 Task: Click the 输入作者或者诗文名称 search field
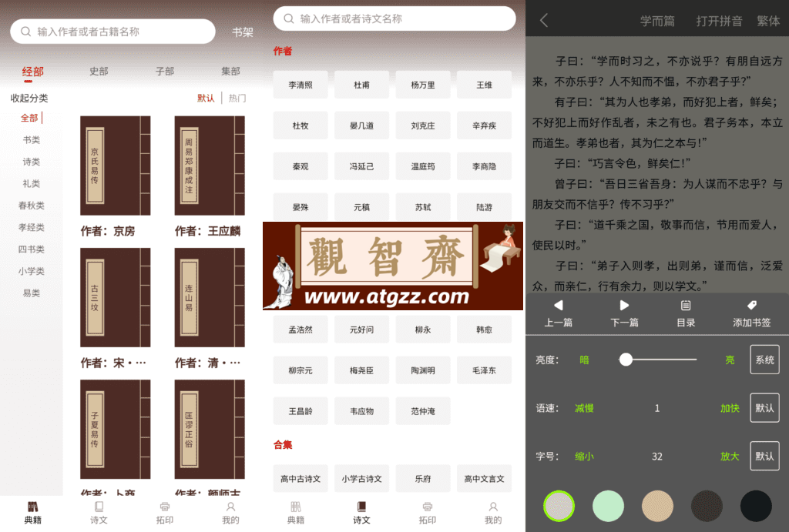coord(394,18)
